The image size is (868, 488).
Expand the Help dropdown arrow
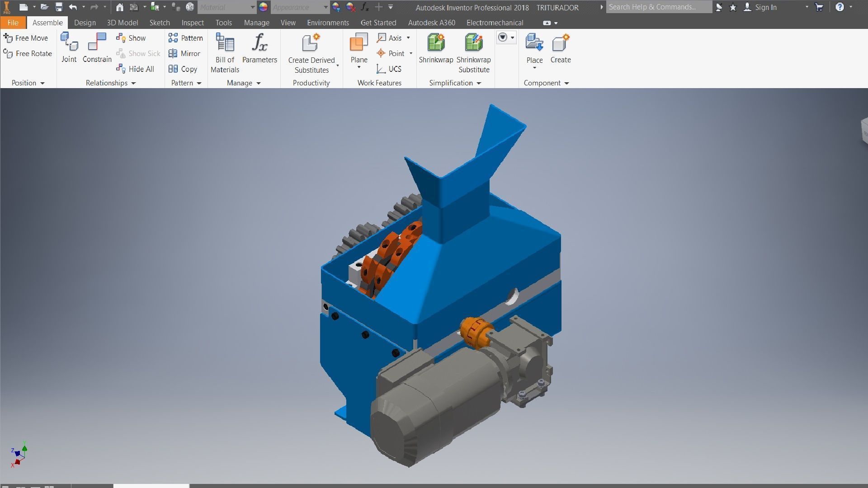tap(851, 7)
